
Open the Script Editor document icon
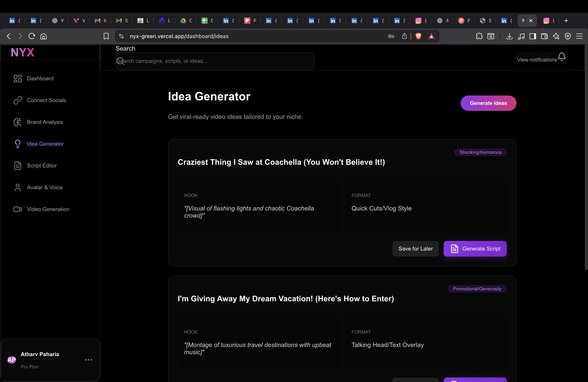click(x=17, y=166)
